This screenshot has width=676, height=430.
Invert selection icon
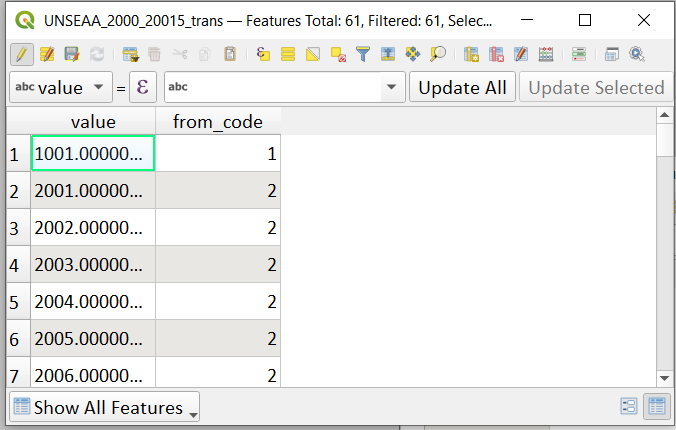(313, 54)
